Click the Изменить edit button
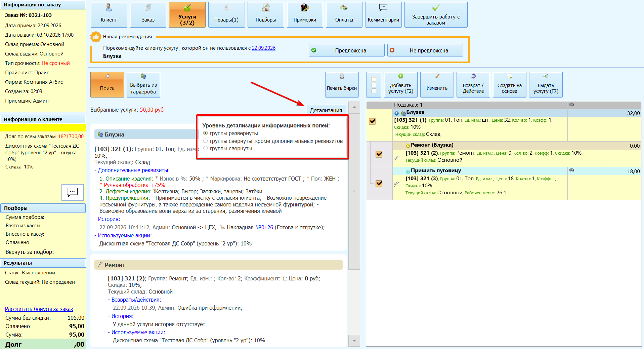 (x=437, y=85)
